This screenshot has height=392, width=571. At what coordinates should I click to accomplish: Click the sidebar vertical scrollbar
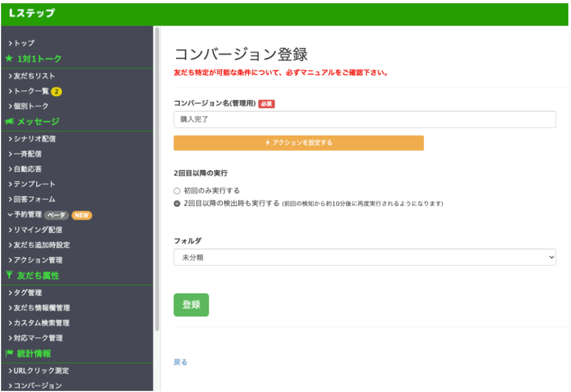[x=157, y=179]
